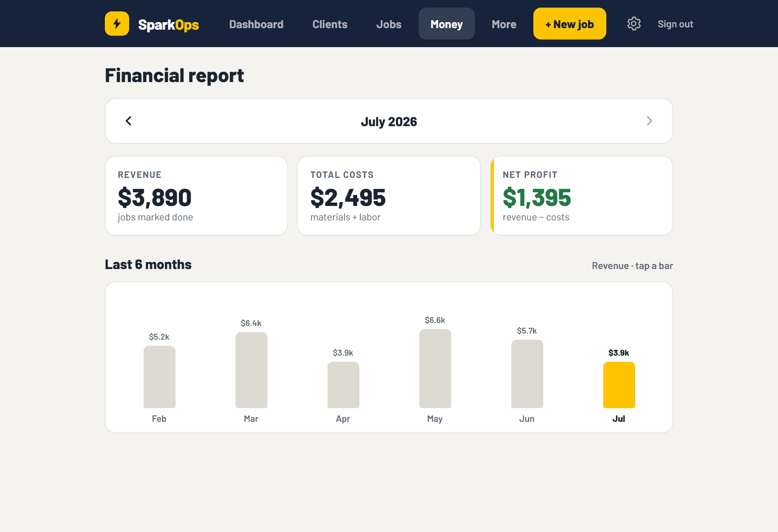Click the REVENUE card label
This screenshot has height=532, width=778.
click(140, 175)
